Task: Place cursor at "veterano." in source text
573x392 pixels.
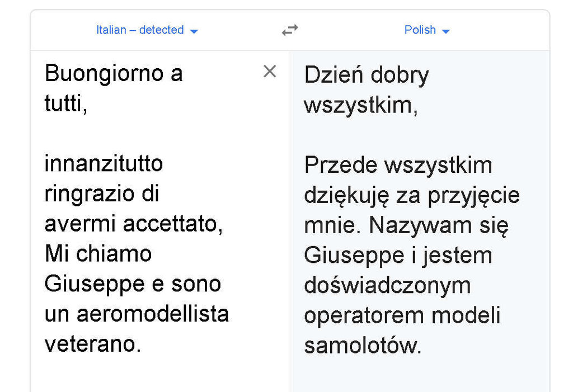Action: (92, 344)
